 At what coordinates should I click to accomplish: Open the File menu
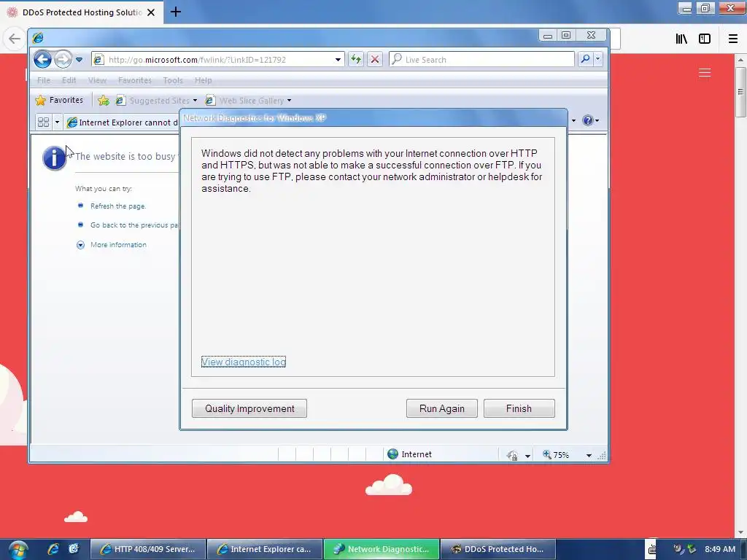(44, 80)
